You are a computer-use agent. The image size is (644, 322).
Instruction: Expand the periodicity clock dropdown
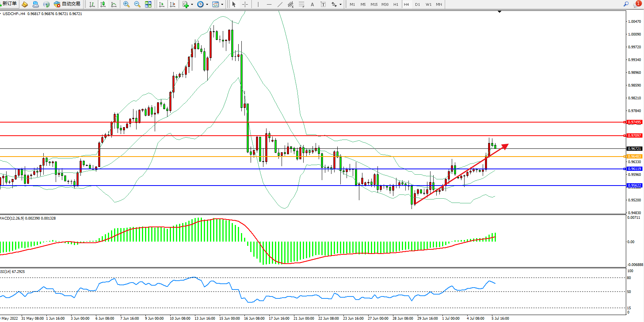pos(207,5)
